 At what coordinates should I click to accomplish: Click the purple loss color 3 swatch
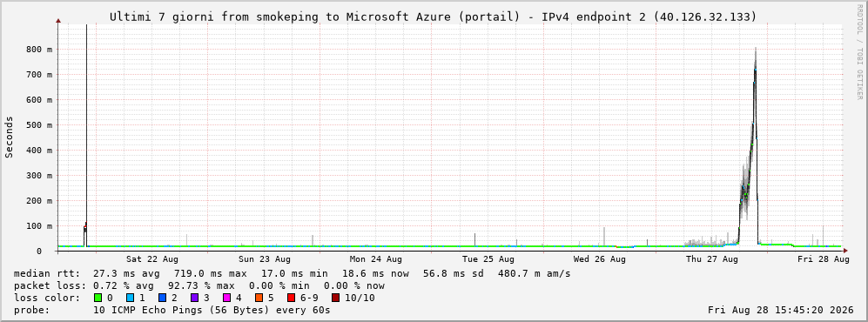[x=195, y=299]
